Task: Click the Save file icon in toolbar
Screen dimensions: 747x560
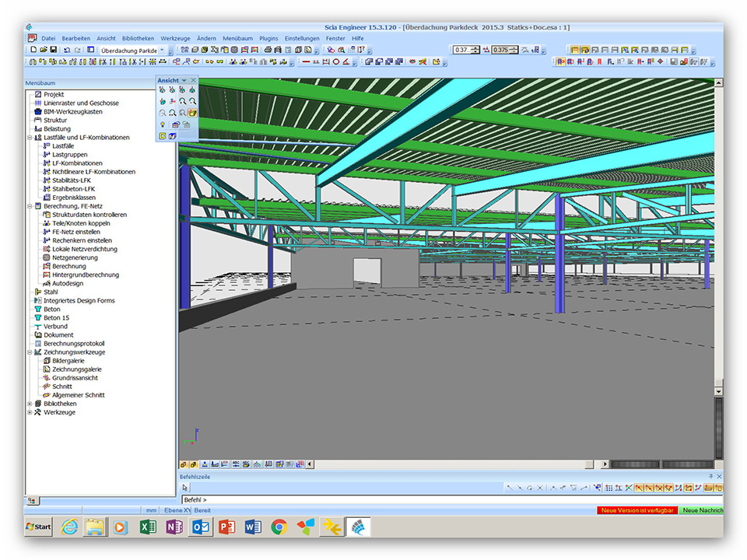Action: (53, 50)
